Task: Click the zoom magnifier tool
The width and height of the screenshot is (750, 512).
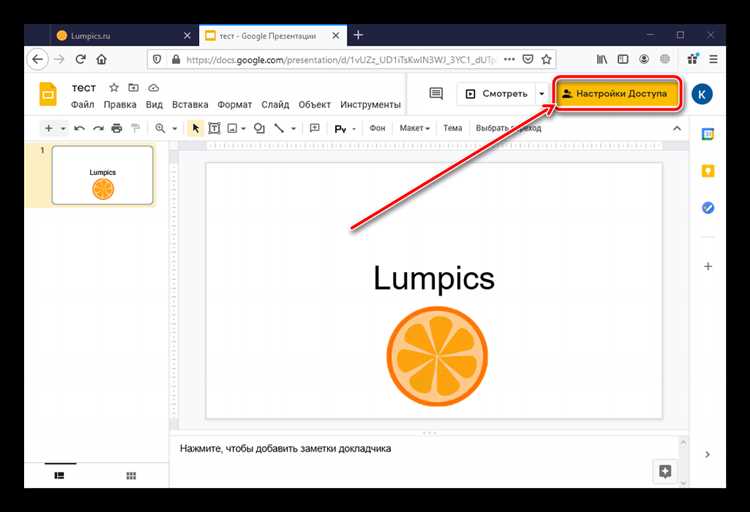Action: pos(160,128)
